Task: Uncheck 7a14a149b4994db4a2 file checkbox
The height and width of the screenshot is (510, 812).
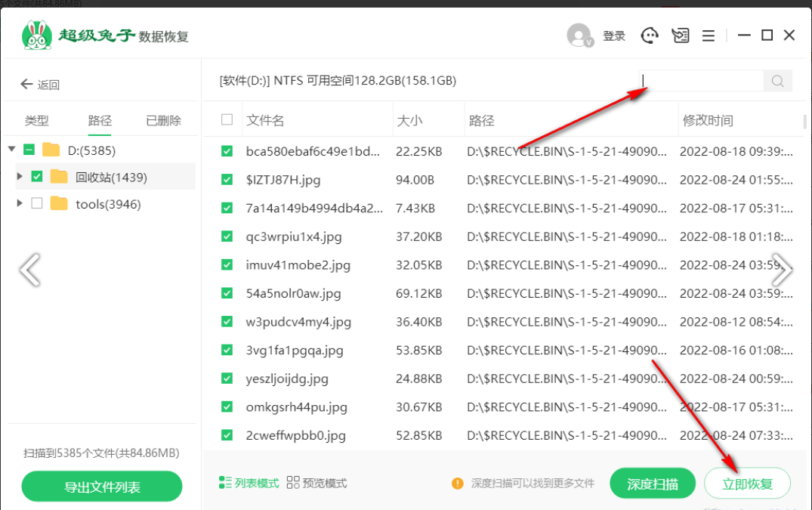Action: [x=227, y=208]
